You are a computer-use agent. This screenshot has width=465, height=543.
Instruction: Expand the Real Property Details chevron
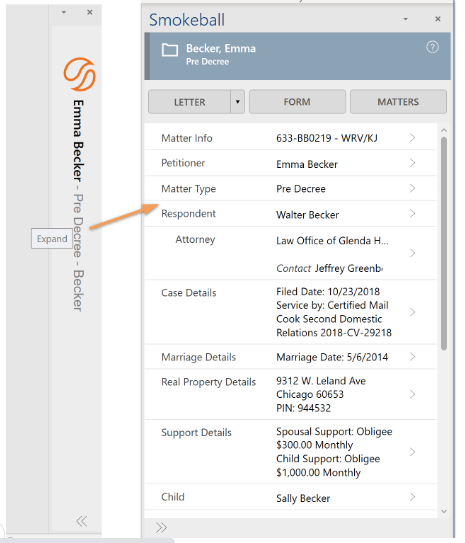tap(412, 394)
